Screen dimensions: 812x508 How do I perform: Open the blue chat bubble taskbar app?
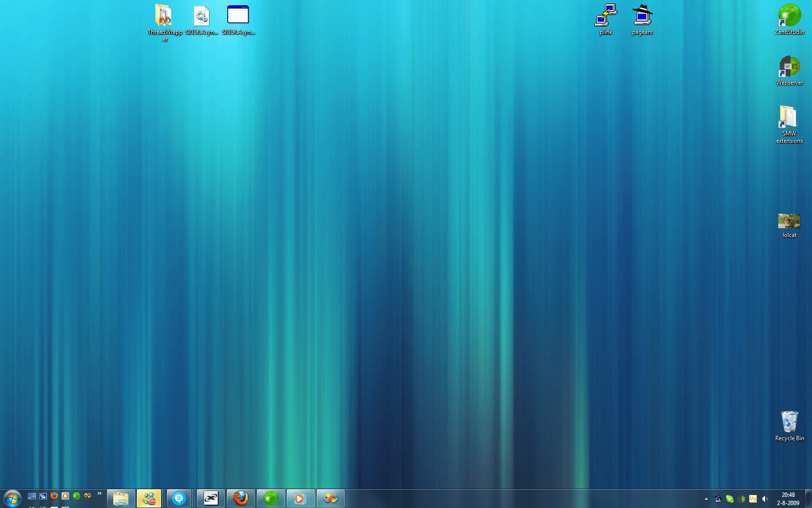point(179,498)
